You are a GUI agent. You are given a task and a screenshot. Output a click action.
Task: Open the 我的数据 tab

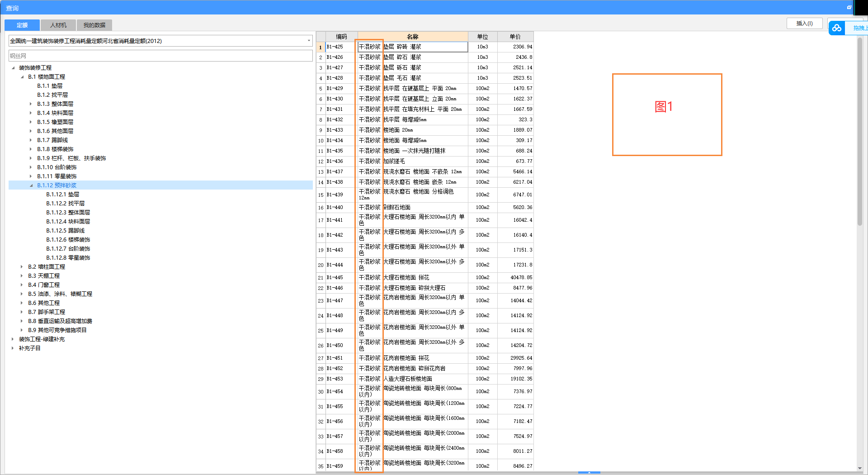click(94, 25)
